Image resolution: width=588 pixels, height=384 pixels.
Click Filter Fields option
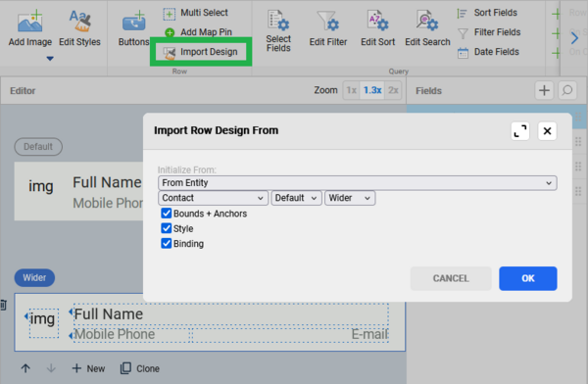[489, 32]
